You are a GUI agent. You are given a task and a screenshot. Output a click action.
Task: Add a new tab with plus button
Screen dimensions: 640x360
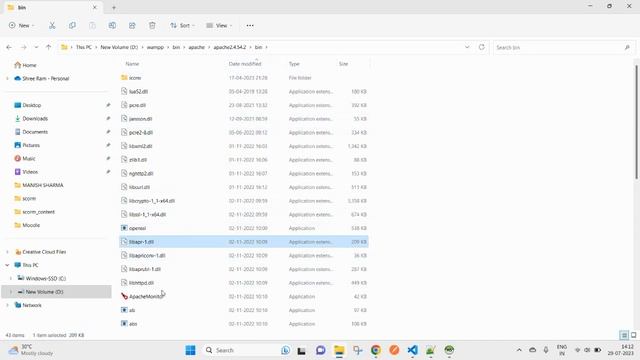click(x=114, y=7)
